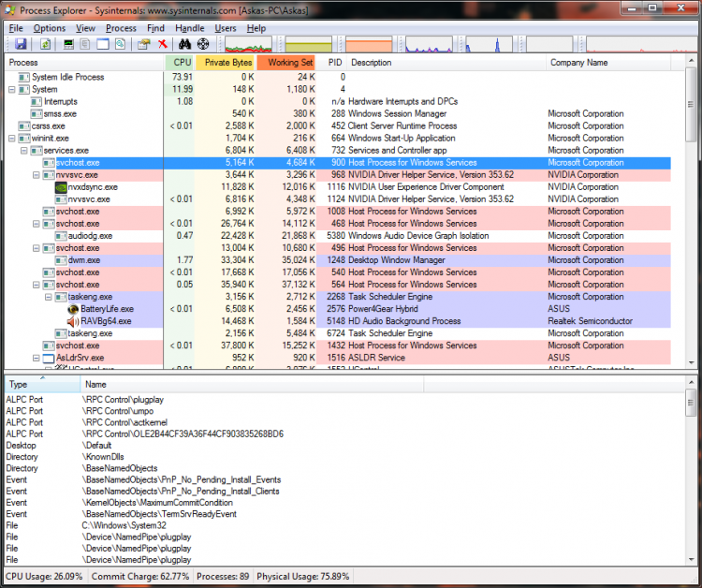702x588 pixels.
Task: Click the red X Kill Process icon
Action: pos(163,44)
